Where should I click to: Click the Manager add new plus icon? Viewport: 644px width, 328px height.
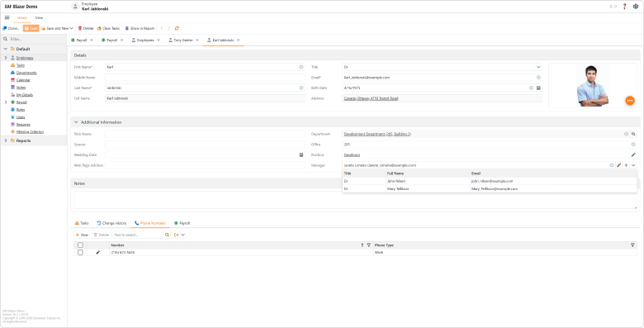[x=626, y=165]
